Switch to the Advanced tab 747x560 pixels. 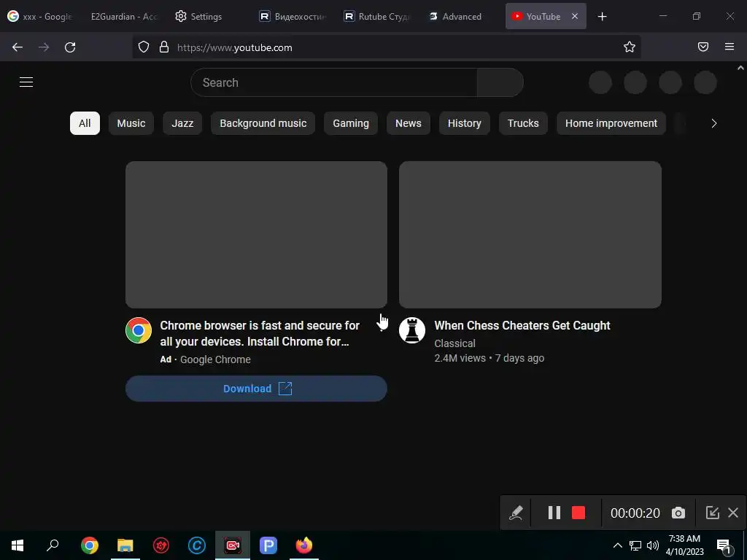click(x=456, y=17)
